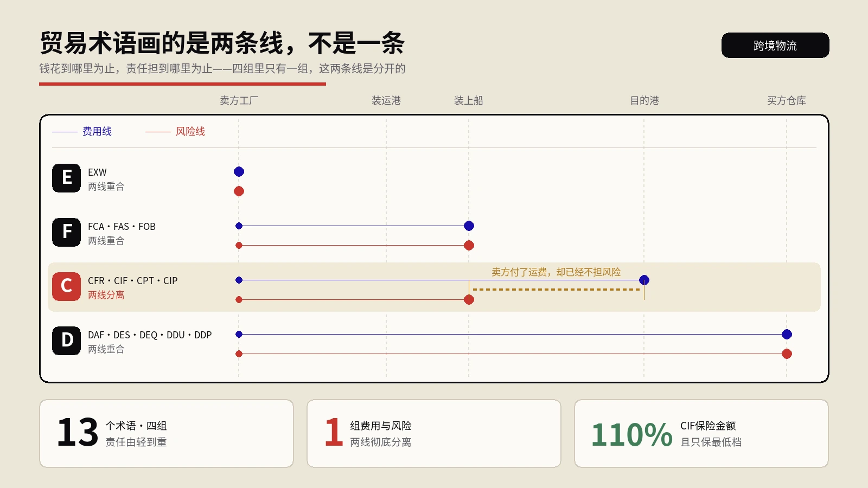Click the 13 个术语 stat card
Viewport: 868px width, 488px height.
(167, 434)
